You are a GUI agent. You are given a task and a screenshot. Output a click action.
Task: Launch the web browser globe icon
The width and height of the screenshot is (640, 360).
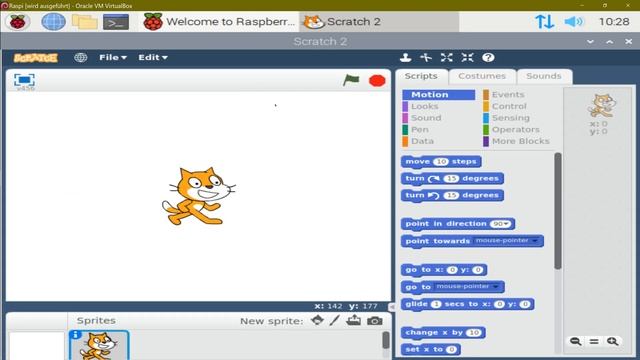53,22
